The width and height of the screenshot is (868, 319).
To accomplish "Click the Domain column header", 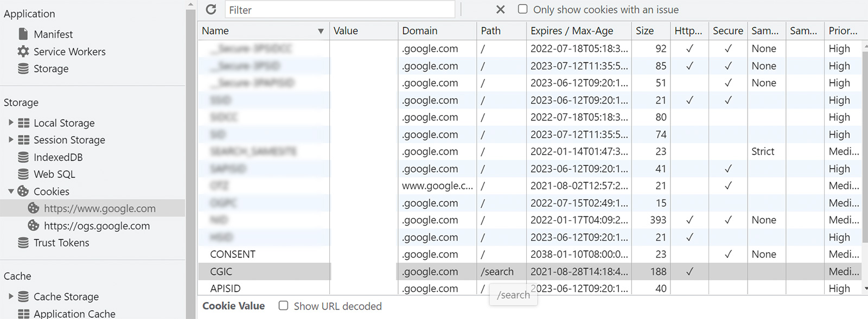I will point(419,31).
